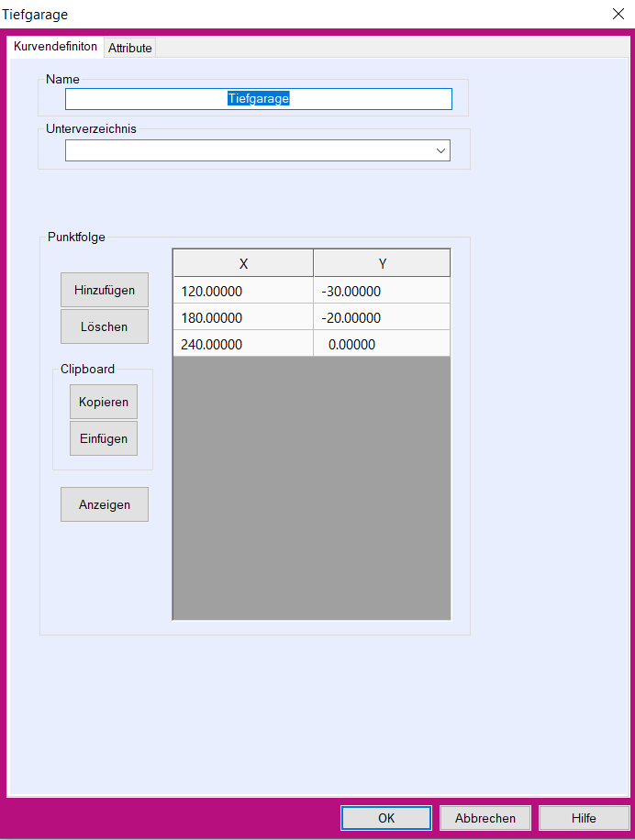Open Hilfe for this dialog
Screen dimensions: 635x840
coord(584,818)
